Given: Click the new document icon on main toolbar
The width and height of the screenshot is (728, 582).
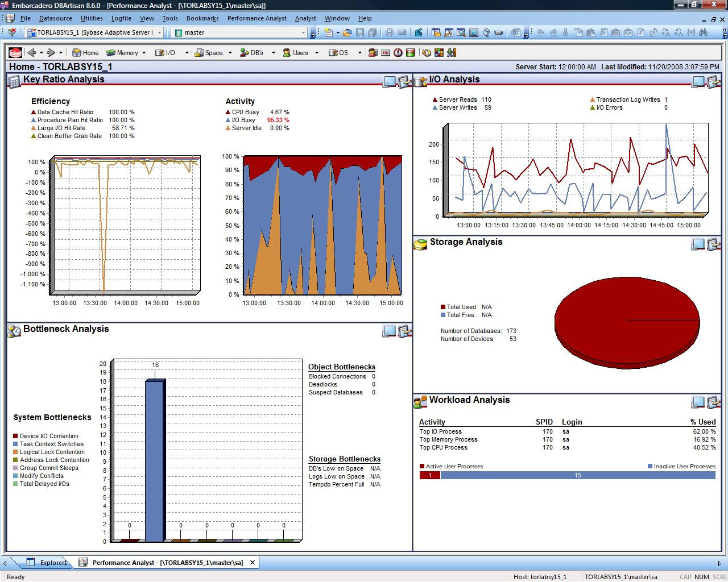Looking at the screenshot, I should [x=329, y=32].
